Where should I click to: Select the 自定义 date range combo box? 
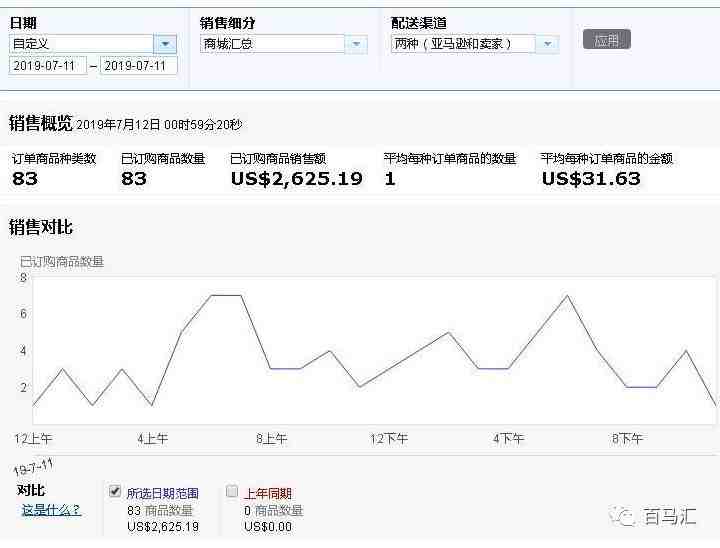pos(93,44)
